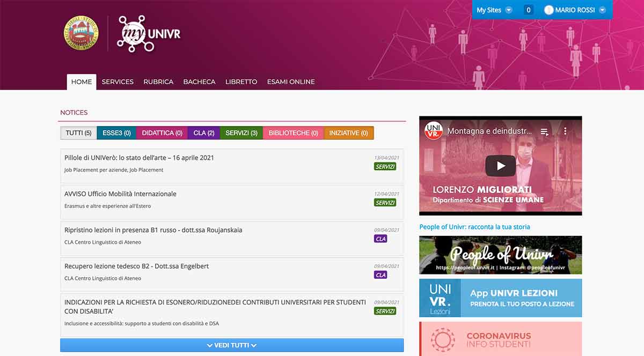
Task: Click video title Montagna e deindustr...
Action: point(489,131)
